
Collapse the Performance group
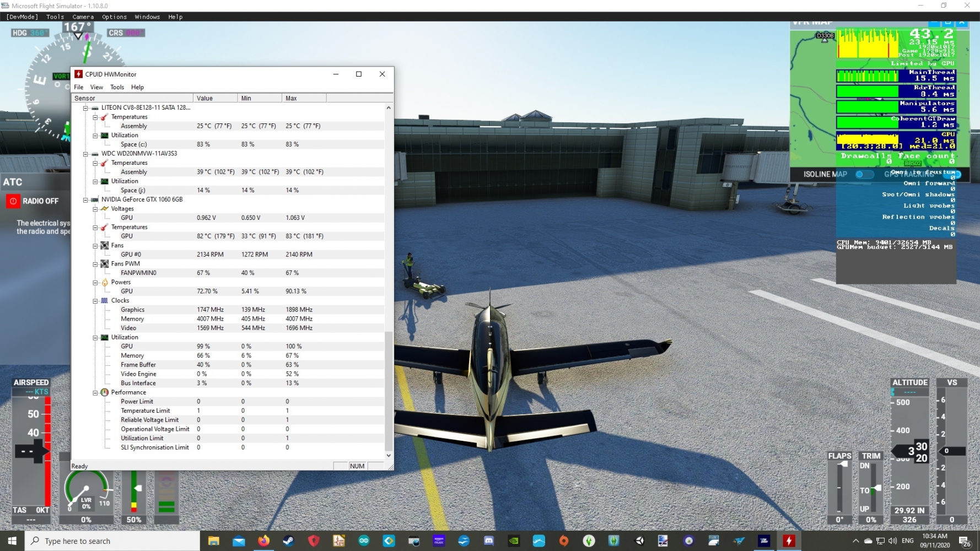click(95, 392)
